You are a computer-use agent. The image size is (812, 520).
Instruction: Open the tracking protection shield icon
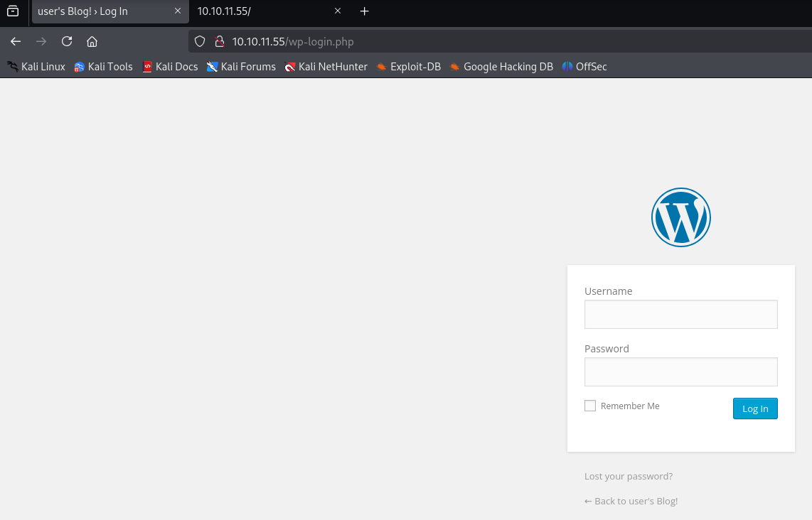(x=200, y=41)
